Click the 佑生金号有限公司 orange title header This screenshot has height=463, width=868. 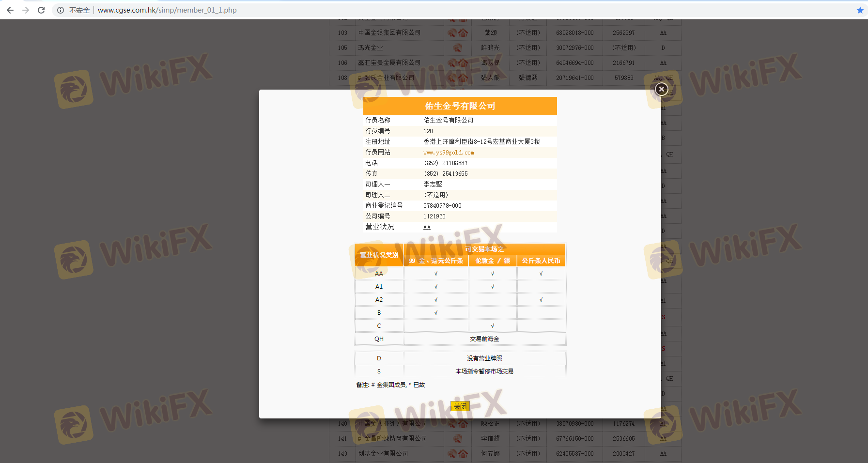[460, 106]
